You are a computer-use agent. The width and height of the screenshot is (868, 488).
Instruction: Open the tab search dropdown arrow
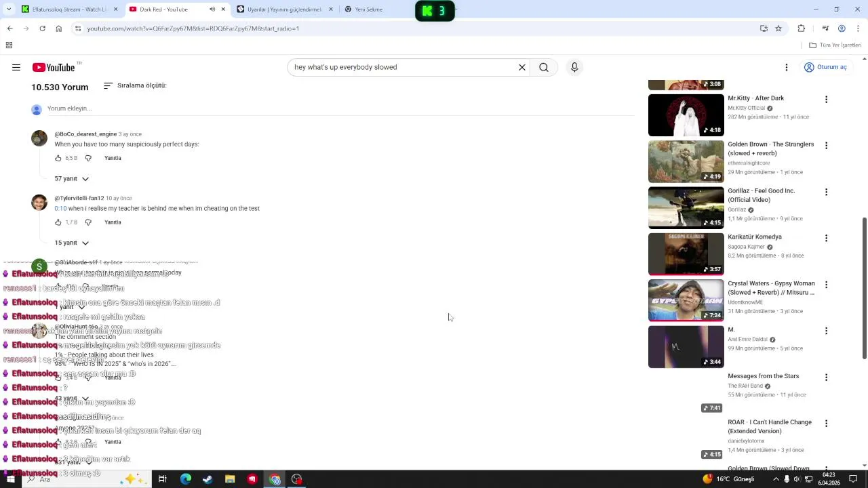9,9
